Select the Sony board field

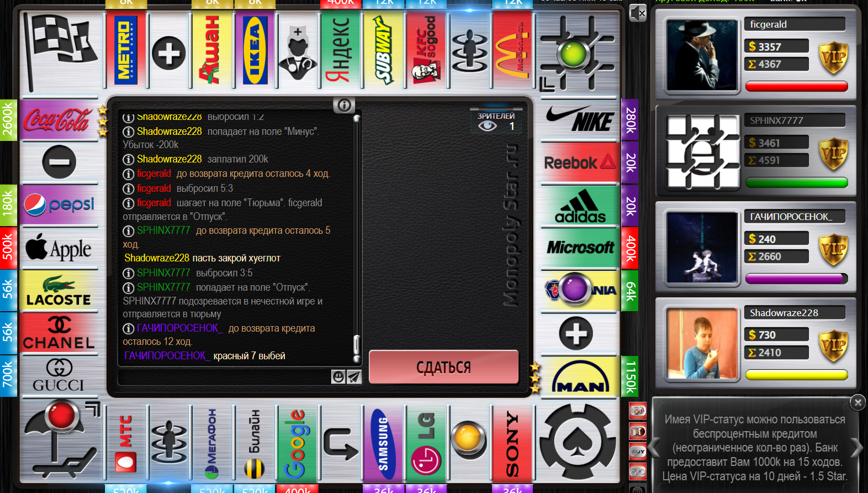coord(512,443)
